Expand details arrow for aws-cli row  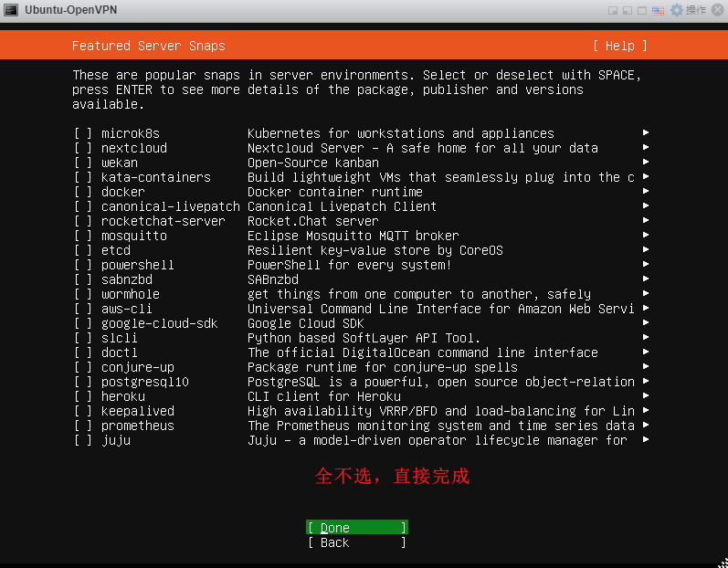(x=646, y=308)
